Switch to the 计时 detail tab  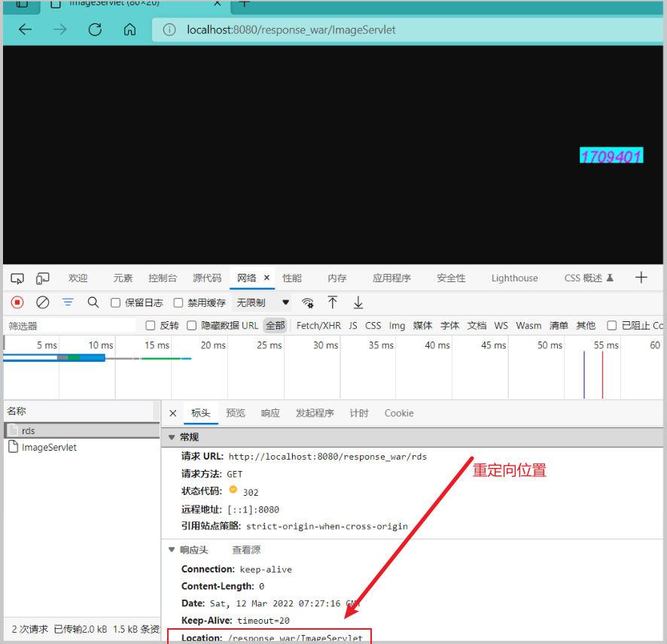[359, 413]
